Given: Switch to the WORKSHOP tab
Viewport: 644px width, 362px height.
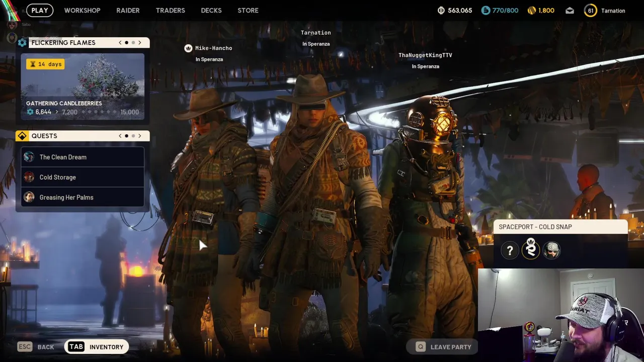Looking at the screenshot, I should (82, 10).
